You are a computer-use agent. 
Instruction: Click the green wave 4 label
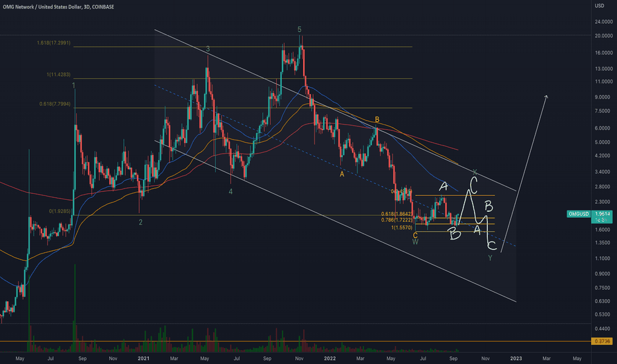tap(230, 192)
